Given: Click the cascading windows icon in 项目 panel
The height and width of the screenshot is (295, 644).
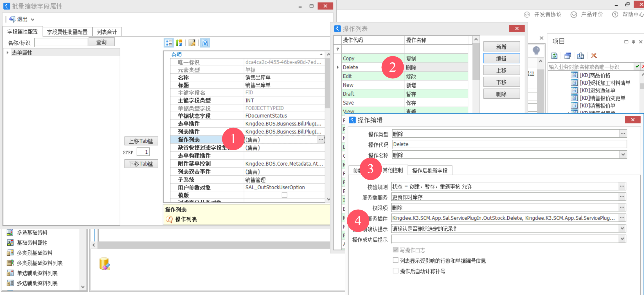Looking at the screenshot, I should (x=568, y=56).
